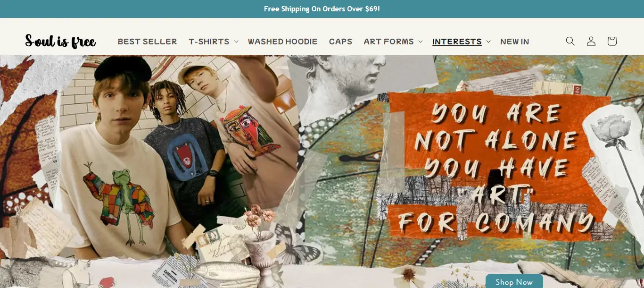Expand the INTERESTS dropdown chevron
Screen dimensions: 644x288
pyautogui.click(x=488, y=42)
